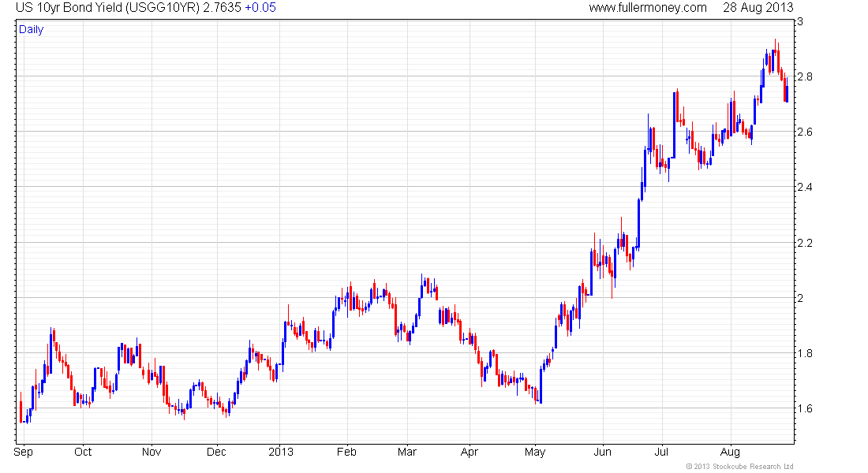The image size is (868, 473).
Task: Click the 'Sep' month label on x-axis
Action: [23, 452]
